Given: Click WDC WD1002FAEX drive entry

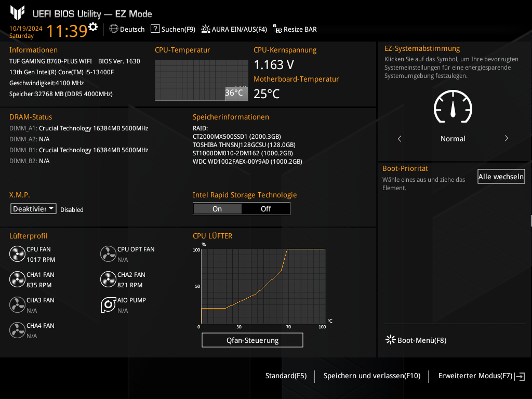Looking at the screenshot, I should click(x=247, y=162).
